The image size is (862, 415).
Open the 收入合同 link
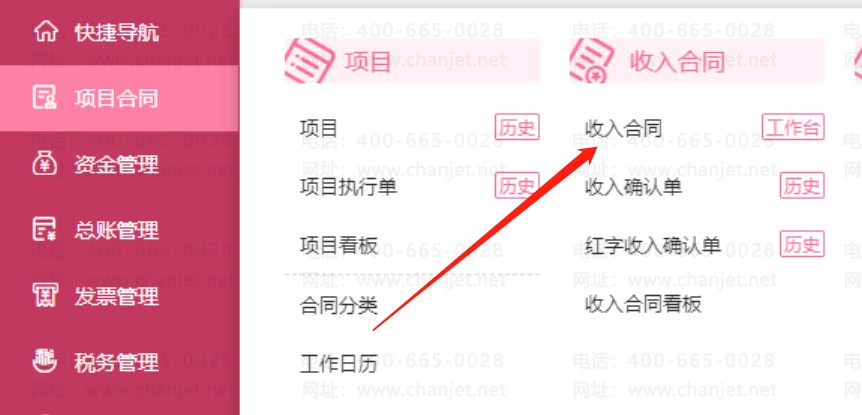623,129
